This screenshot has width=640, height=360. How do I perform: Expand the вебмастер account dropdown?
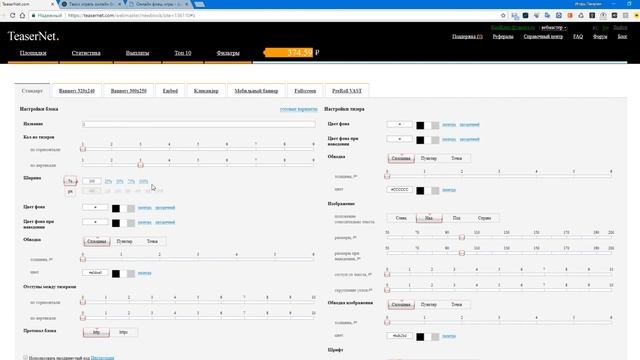(x=553, y=28)
